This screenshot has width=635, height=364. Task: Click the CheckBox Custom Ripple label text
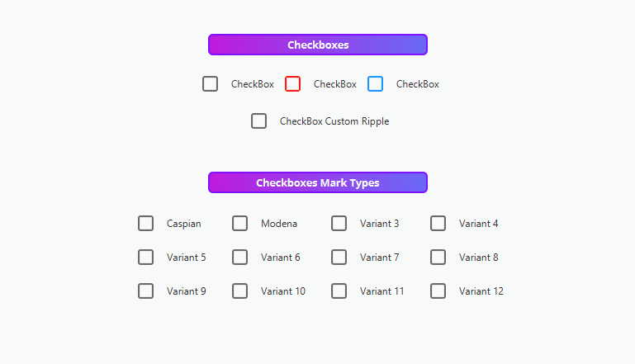click(334, 121)
